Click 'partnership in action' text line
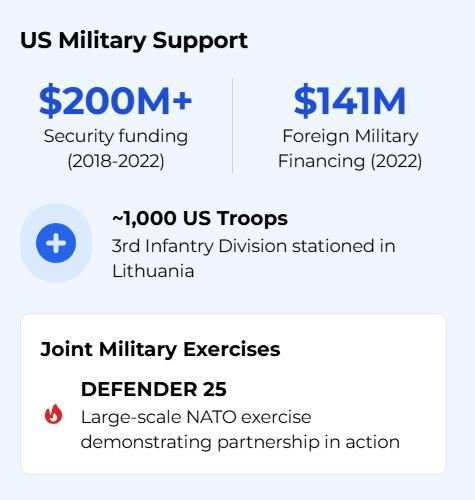This screenshot has width=475, height=500. click(308, 443)
